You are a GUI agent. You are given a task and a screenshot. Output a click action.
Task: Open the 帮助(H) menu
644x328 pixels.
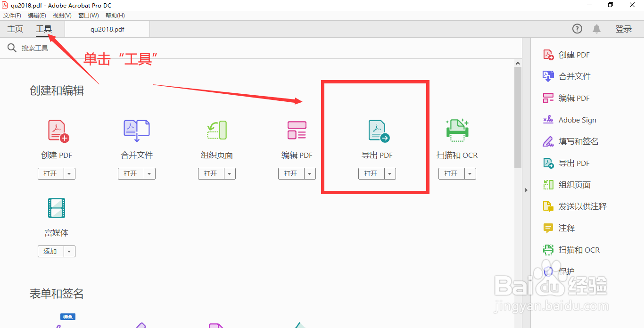[x=115, y=16]
